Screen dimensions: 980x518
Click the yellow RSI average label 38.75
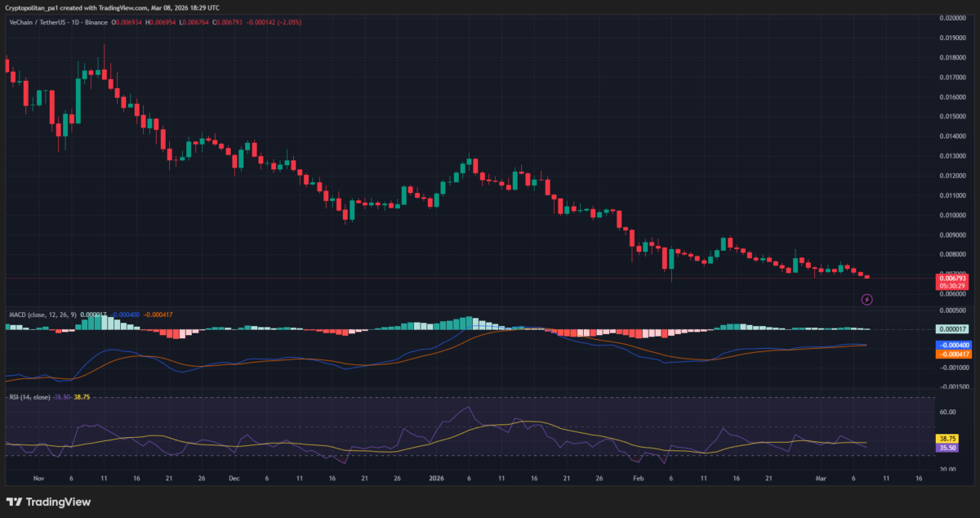coord(949,439)
